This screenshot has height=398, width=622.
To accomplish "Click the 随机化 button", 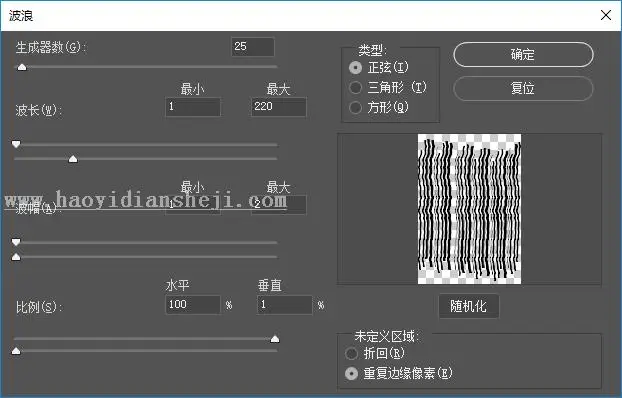I will click(468, 306).
